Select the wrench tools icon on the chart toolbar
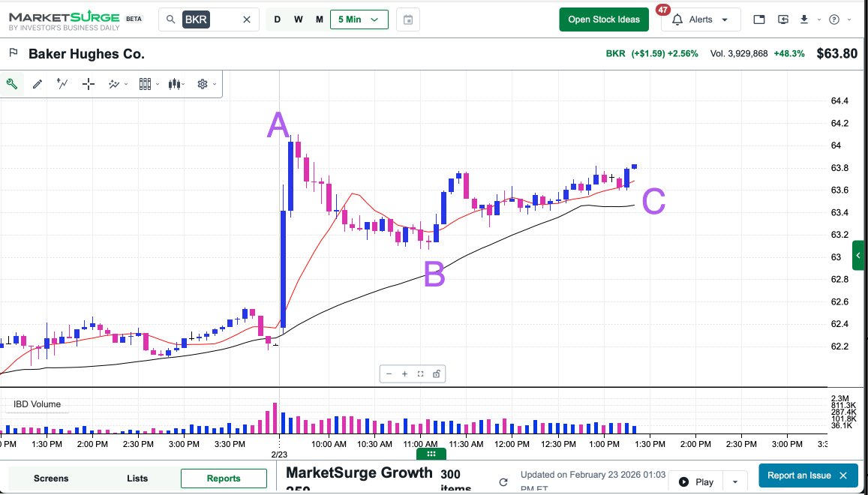Viewport: 868px width, 495px height. point(12,83)
